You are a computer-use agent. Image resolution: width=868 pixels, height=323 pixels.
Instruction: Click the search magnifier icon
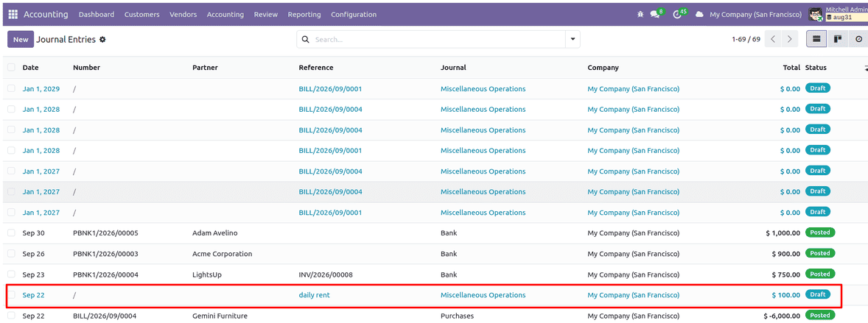306,40
